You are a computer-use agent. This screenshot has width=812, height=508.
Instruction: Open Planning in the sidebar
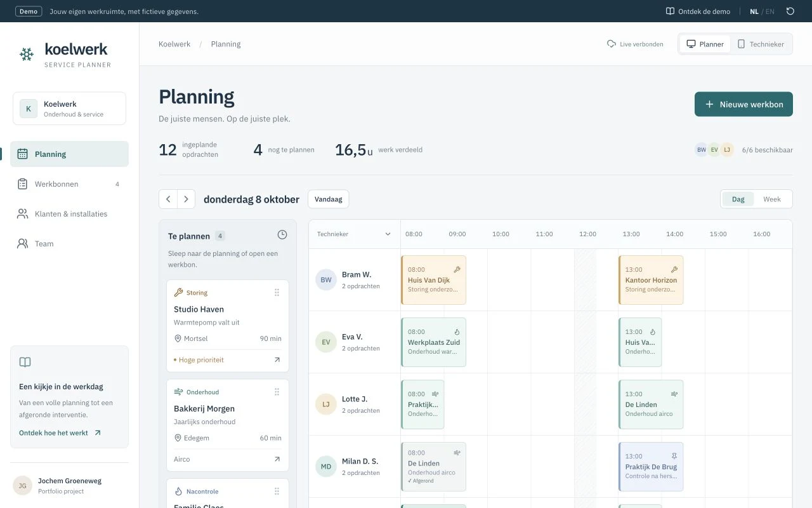(x=69, y=154)
